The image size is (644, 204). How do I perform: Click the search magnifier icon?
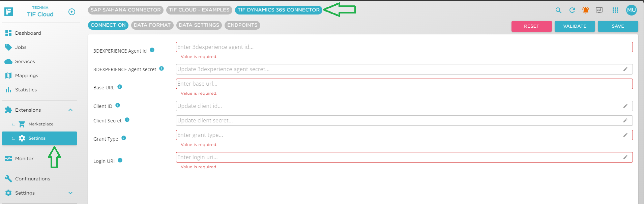click(558, 10)
